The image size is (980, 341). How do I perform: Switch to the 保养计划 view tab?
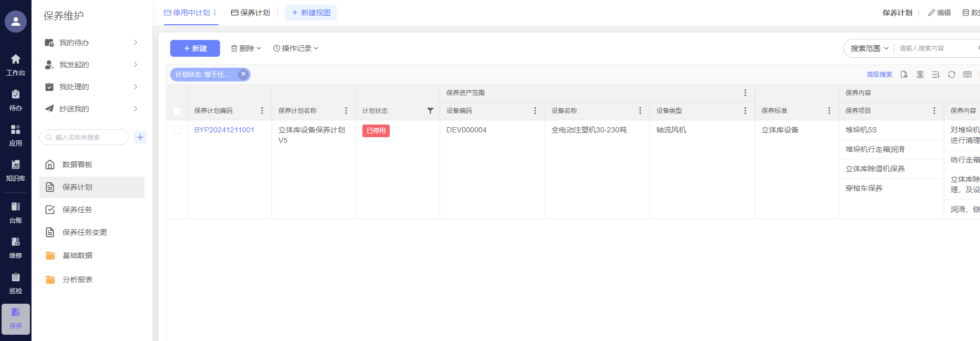pyautogui.click(x=251, y=13)
